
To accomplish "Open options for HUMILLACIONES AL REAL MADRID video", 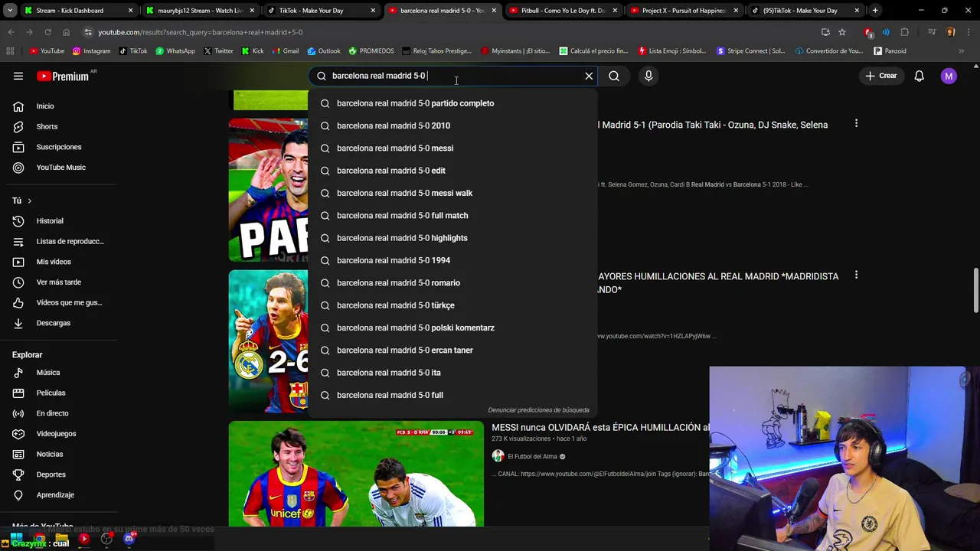I will tap(856, 275).
